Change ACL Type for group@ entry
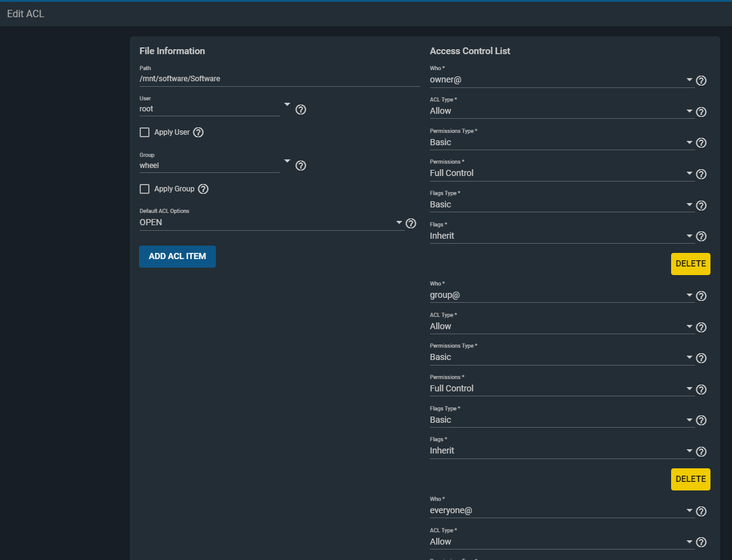Viewport: 732px width, 560px height. pyautogui.click(x=561, y=326)
